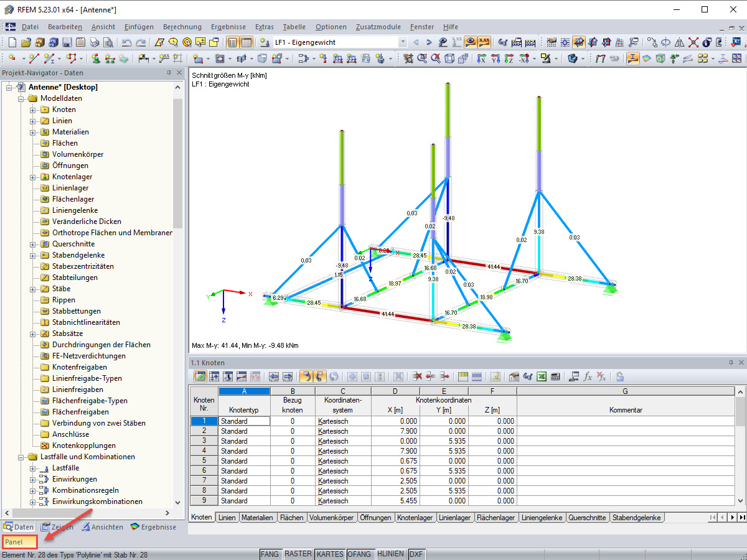This screenshot has height=560, width=747.
Task: Toggle the KARTES status button
Action: tap(329, 554)
